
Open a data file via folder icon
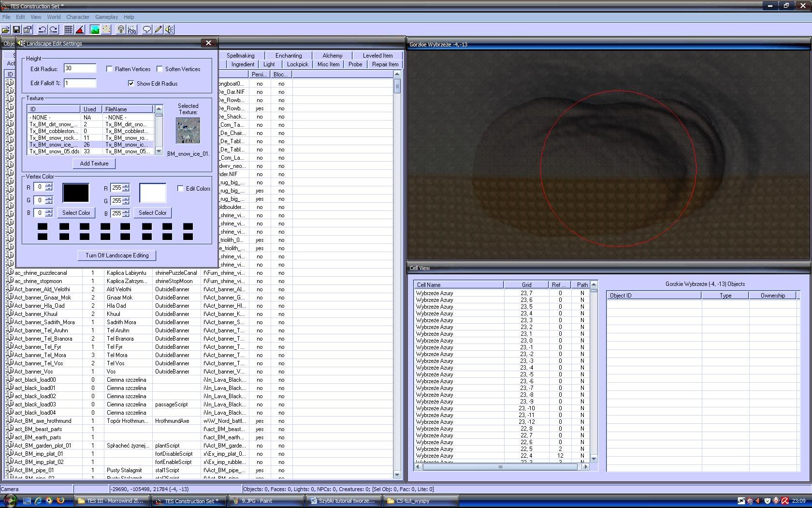point(6,30)
